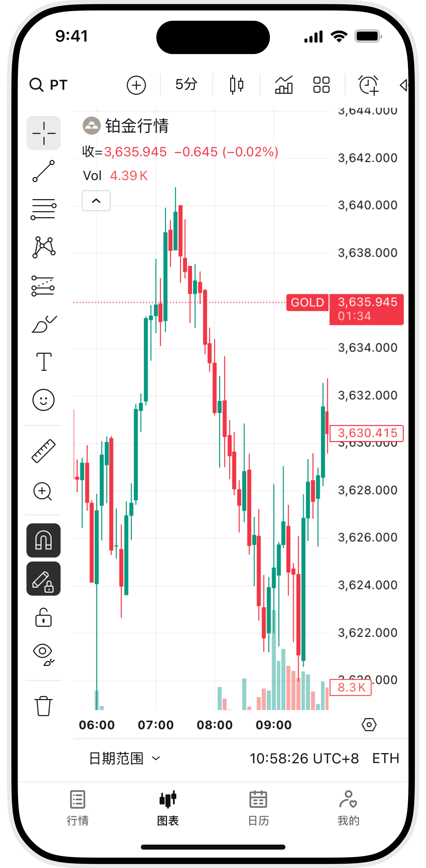426x868 pixels.
Task: Toggle magnet snapping mode
Action: click(x=44, y=540)
